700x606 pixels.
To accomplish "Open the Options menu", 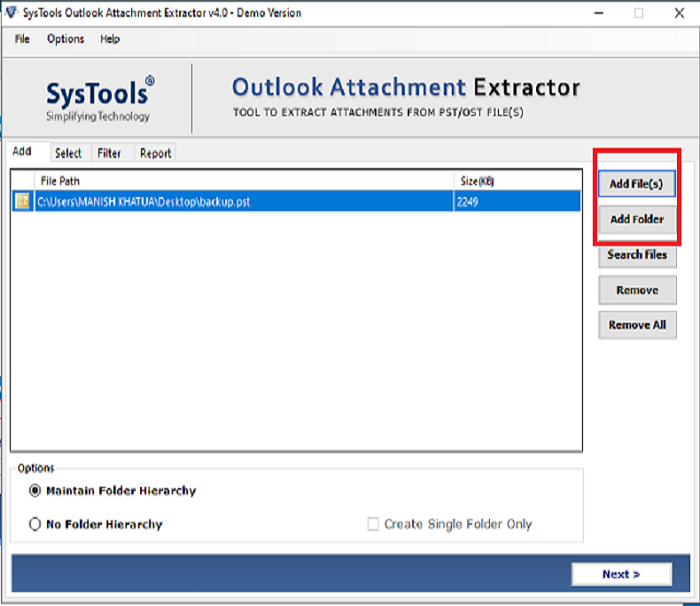I will point(66,39).
